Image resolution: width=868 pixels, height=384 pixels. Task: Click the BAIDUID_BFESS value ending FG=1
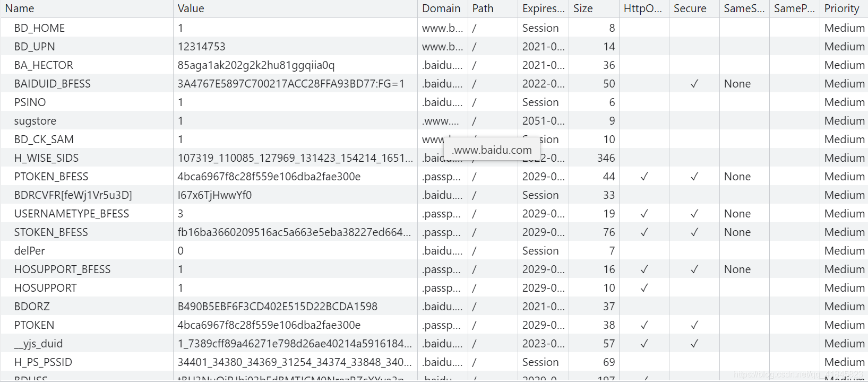(291, 84)
